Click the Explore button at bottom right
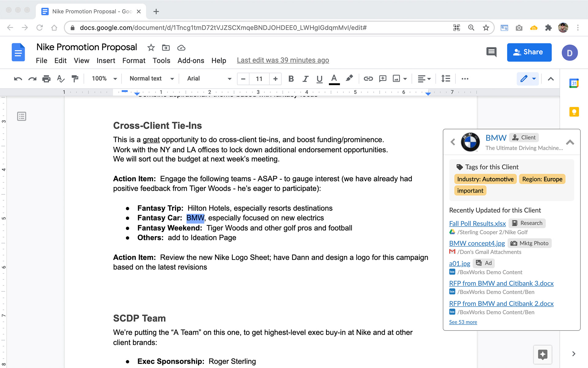 coord(543,354)
